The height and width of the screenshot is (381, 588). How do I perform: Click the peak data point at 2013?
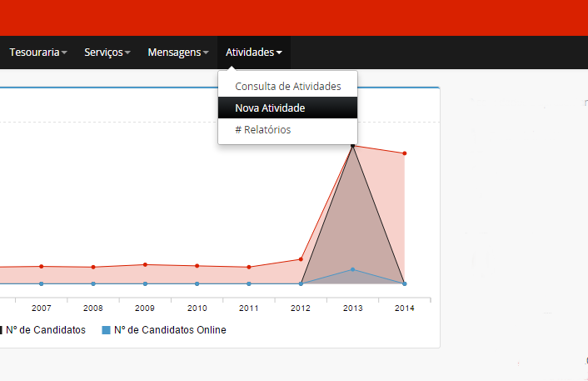(352, 145)
